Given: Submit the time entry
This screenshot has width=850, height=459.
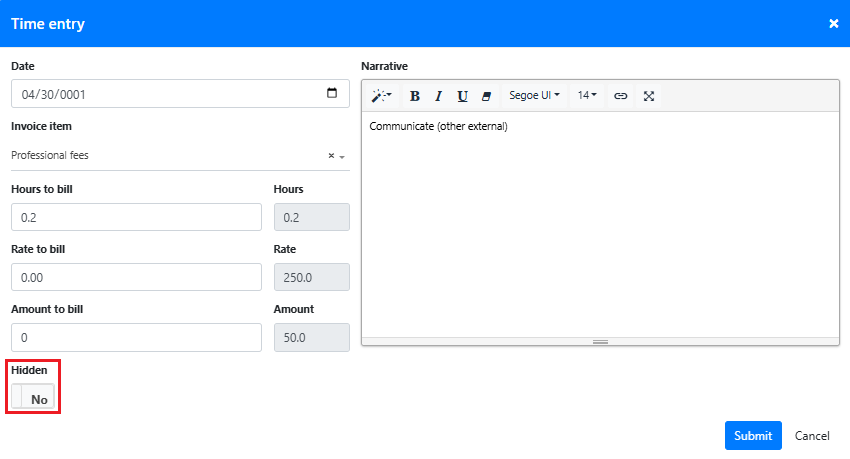Looking at the screenshot, I should 752,436.
